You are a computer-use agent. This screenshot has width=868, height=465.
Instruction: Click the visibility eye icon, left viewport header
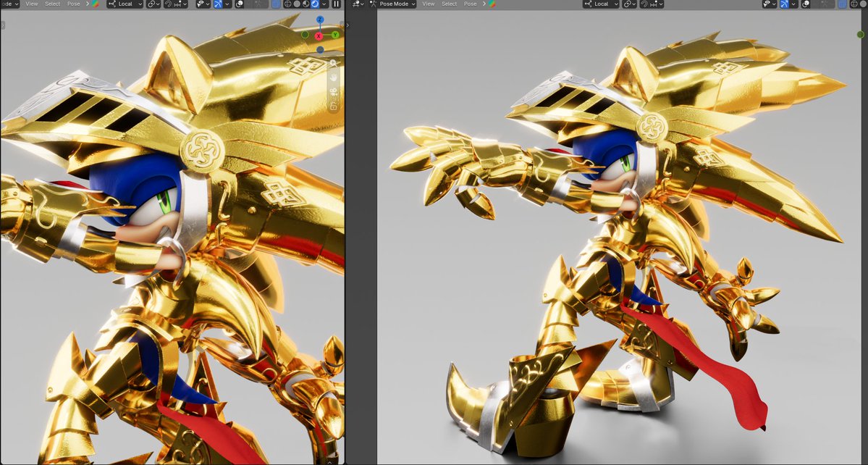pos(200,4)
